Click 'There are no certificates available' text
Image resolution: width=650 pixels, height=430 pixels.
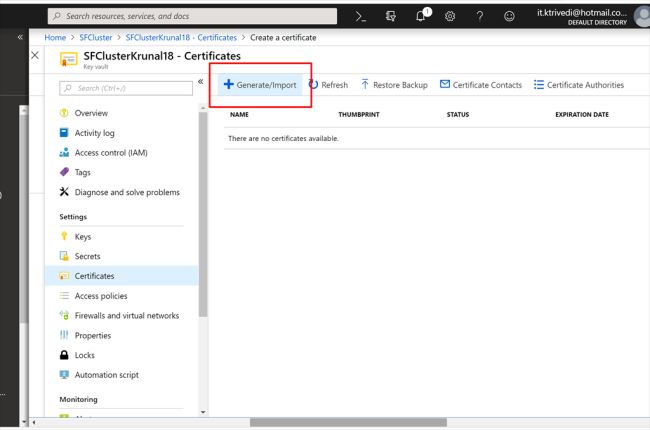[283, 138]
